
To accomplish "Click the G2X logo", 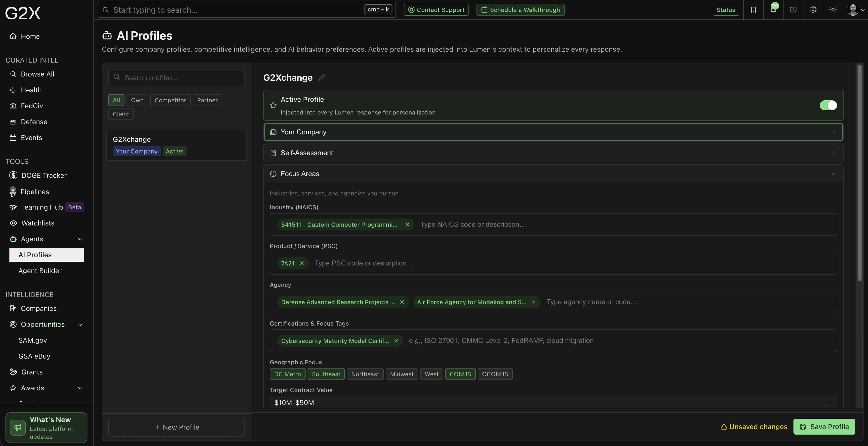I will tap(23, 13).
